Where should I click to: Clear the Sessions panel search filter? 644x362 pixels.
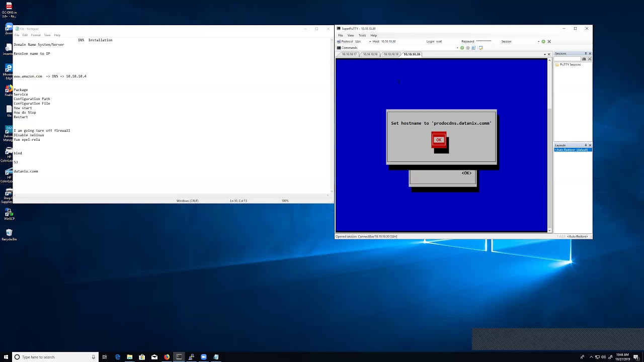point(590,59)
